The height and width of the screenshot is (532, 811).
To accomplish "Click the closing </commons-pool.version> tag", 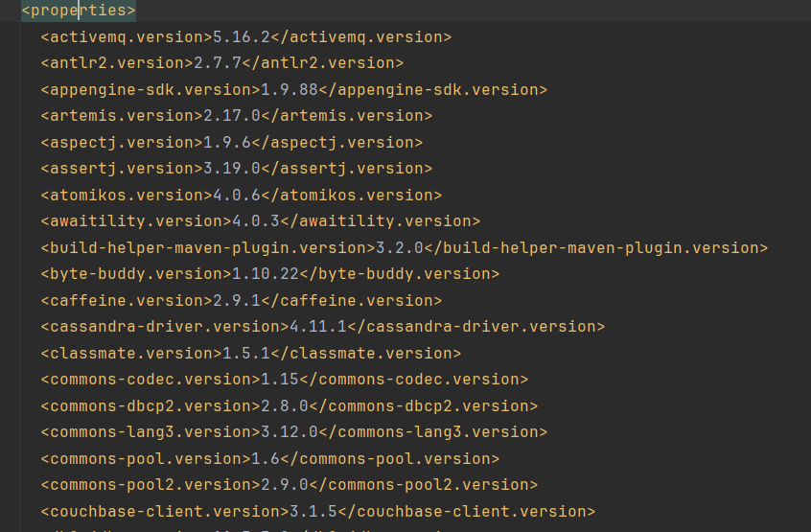I will (390, 459).
